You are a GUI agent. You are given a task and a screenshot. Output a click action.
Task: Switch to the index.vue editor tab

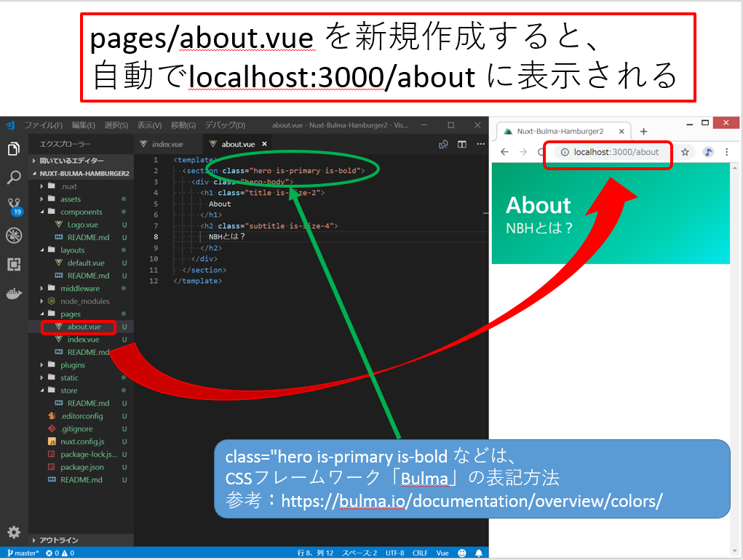click(x=167, y=144)
